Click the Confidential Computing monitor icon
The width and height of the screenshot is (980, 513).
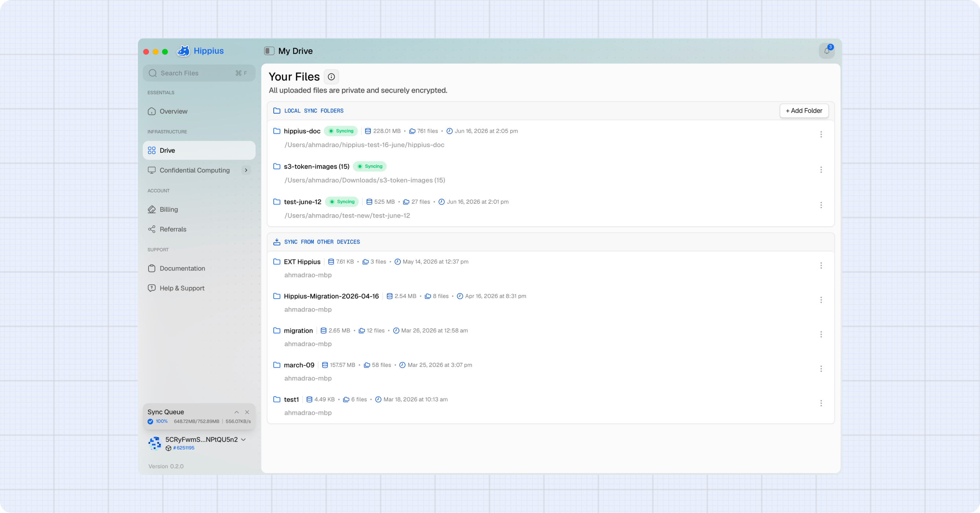click(x=152, y=170)
